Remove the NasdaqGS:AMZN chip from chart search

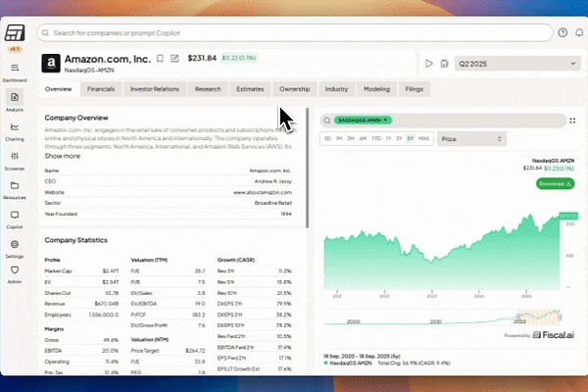point(385,120)
